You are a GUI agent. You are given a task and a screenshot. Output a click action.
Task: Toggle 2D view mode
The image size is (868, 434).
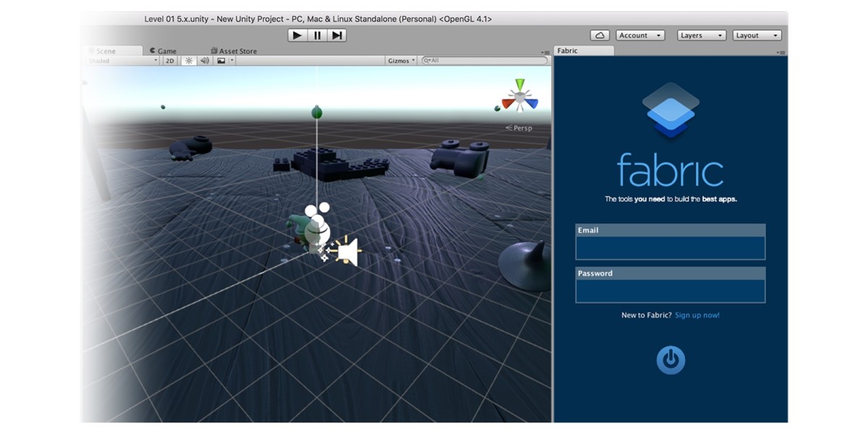170,61
